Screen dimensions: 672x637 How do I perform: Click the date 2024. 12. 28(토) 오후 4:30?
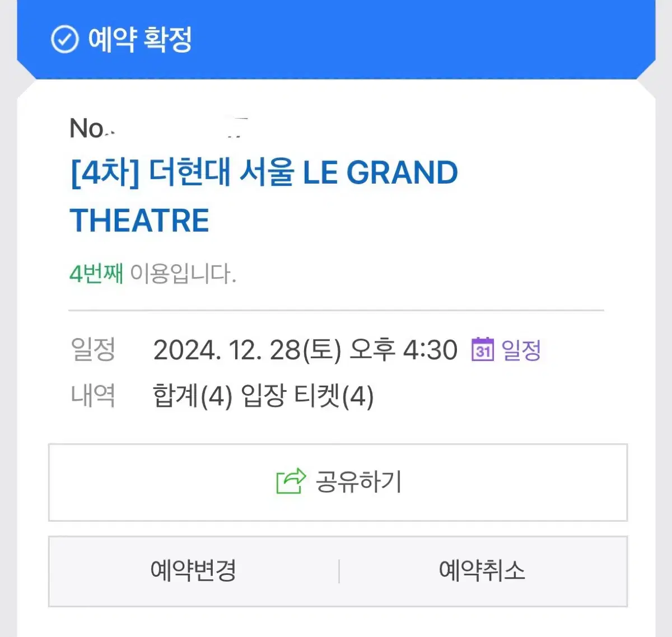[305, 350]
